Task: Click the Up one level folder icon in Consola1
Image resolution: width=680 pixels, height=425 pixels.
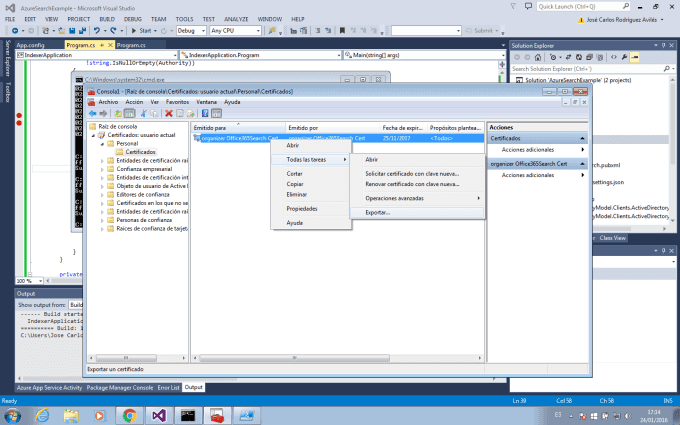Action: (118, 114)
